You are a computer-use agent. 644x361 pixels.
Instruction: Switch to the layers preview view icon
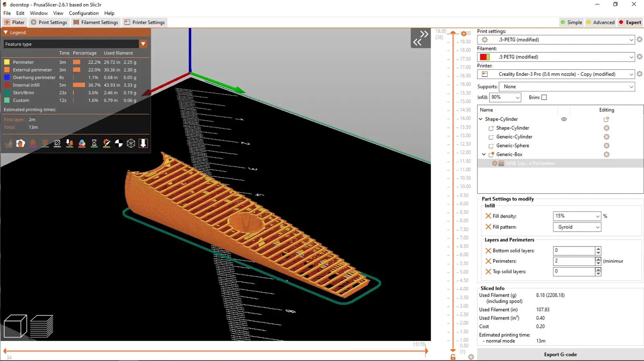coord(41,326)
